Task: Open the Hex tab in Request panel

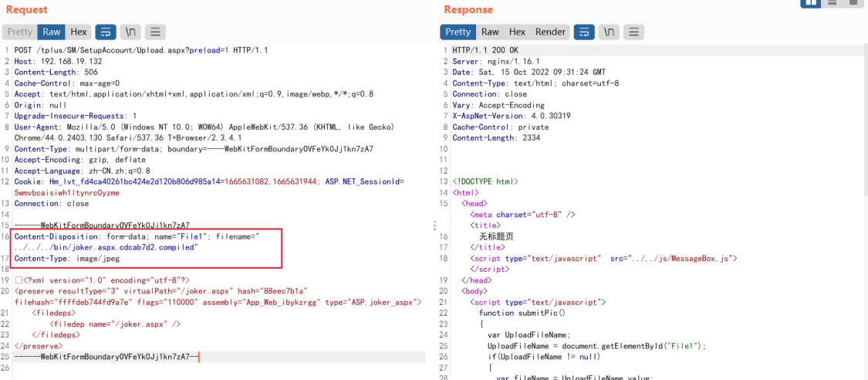Action: pos(79,32)
